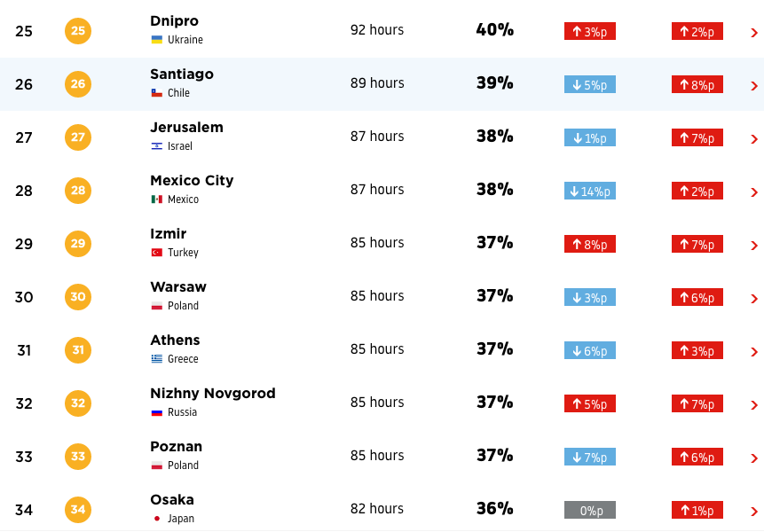The width and height of the screenshot is (764, 532).
Task: Open Osaka details via right chevron
Action: click(753, 511)
